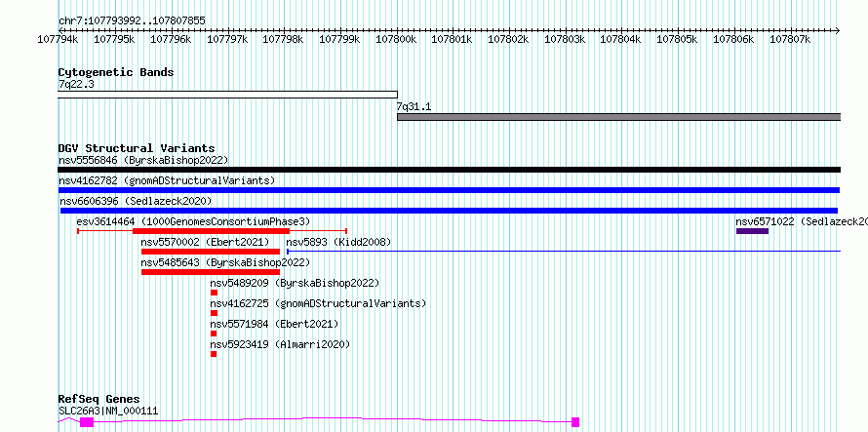The width and height of the screenshot is (868, 432).
Task: Click the 107803k ruler position
Action: (x=566, y=39)
